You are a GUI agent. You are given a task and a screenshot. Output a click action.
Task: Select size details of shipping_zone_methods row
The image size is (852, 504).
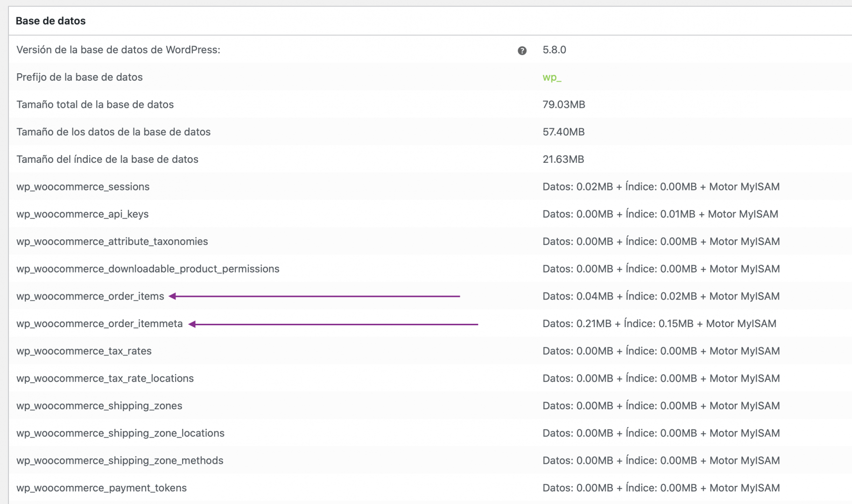coord(661,461)
